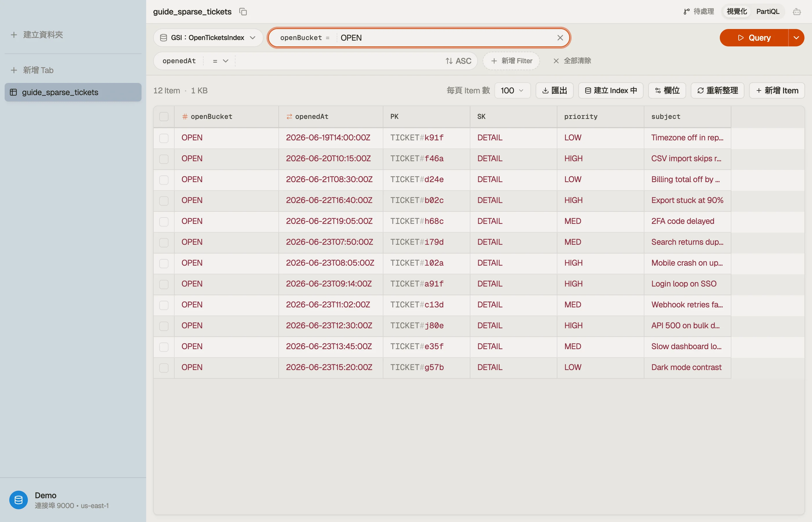Add new item with 新增 Item
The width and height of the screenshot is (812, 522).
[777, 90]
